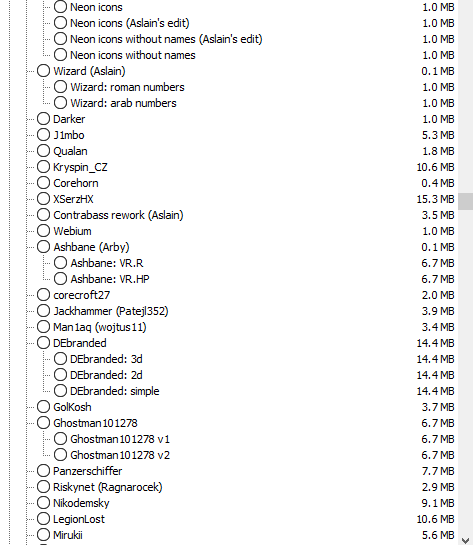473x545 pixels.
Task: Pick Ghostman101278 v1 option
Action: click(x=60, y=439)
